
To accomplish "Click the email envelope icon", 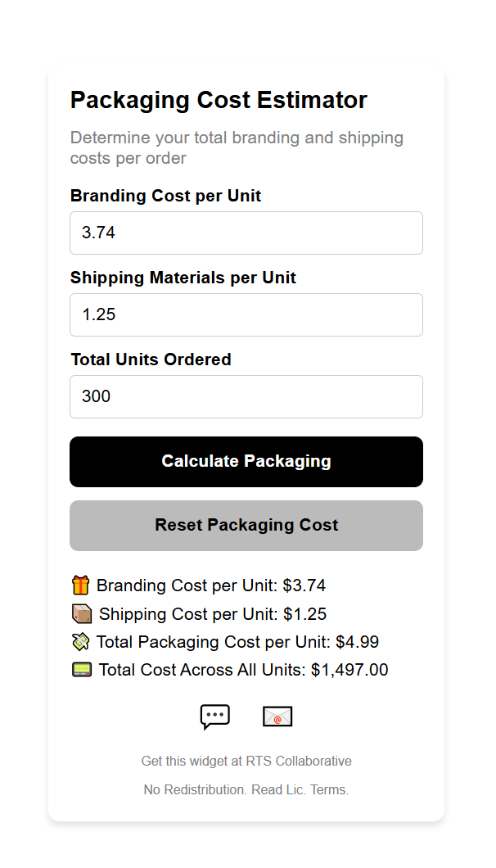I will [277, 715].
